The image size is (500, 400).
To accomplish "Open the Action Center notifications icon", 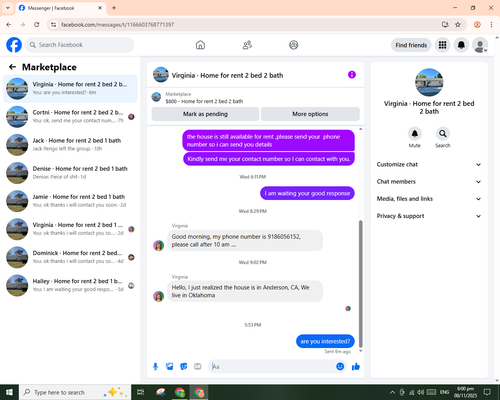I will pyautogui.click(x=487, y=392).
